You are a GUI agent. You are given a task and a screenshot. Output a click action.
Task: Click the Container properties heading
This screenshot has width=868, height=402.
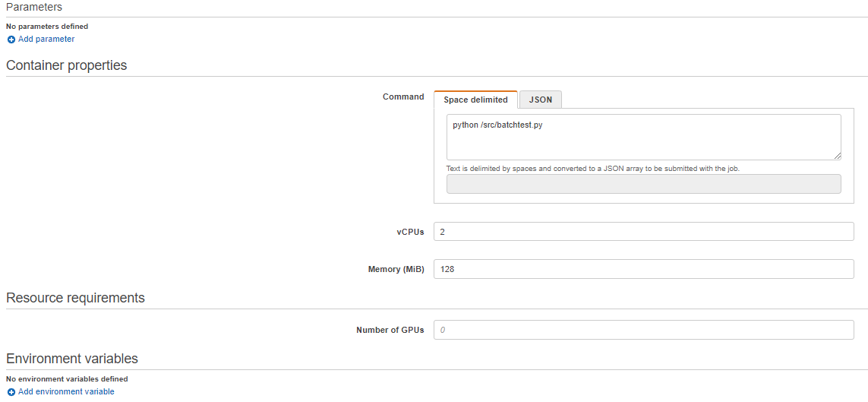(66, 65)
